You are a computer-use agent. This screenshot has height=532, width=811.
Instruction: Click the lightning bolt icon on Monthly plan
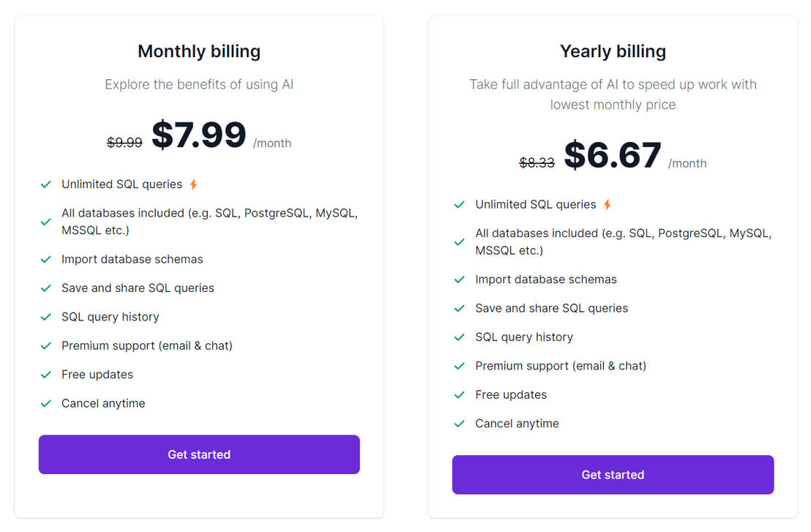pos(192,184)
